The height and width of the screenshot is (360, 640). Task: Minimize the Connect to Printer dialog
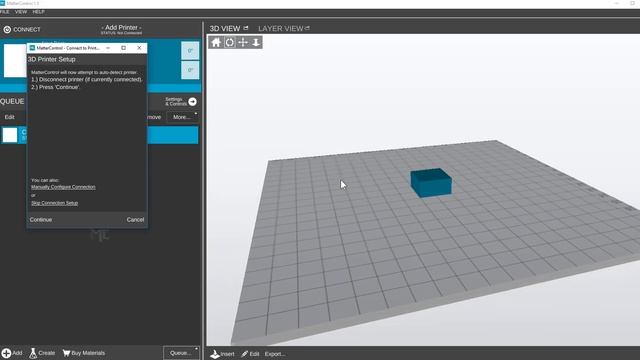[108, 48]
